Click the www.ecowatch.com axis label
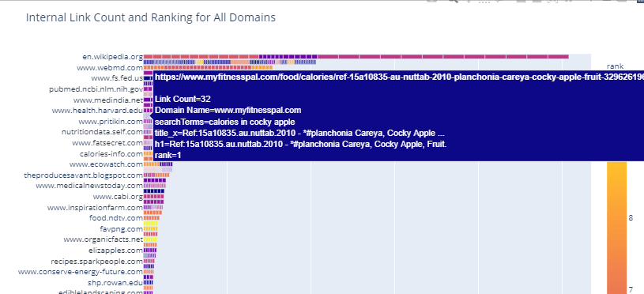Screen dimensions: 644x294 pyautogui.click(x=106, y=164)
